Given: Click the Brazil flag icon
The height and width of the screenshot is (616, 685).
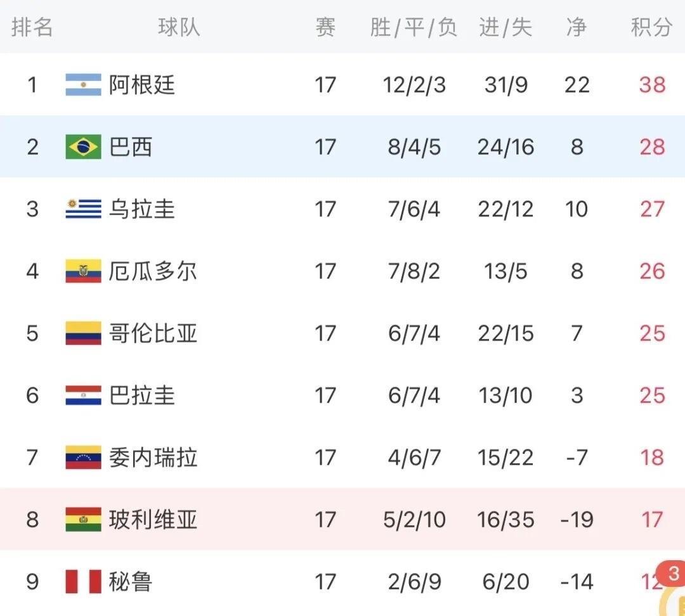Looking at the screenshot, I should pyautogui.click(x=83, y=147).
